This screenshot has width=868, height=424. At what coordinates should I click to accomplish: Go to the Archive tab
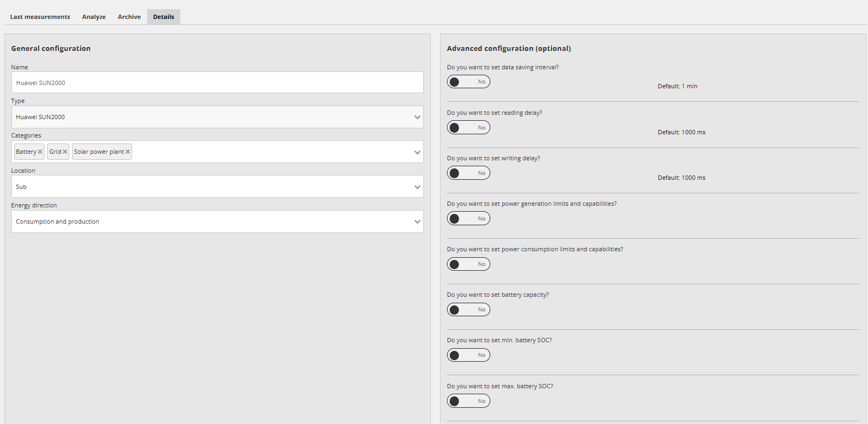tap(129, 17)
